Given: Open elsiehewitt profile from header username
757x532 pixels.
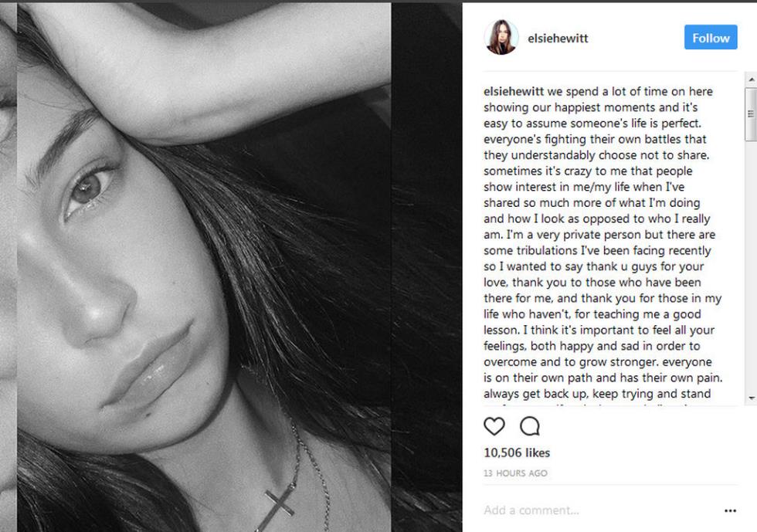Looking at the screenshot, I should 558,39.
